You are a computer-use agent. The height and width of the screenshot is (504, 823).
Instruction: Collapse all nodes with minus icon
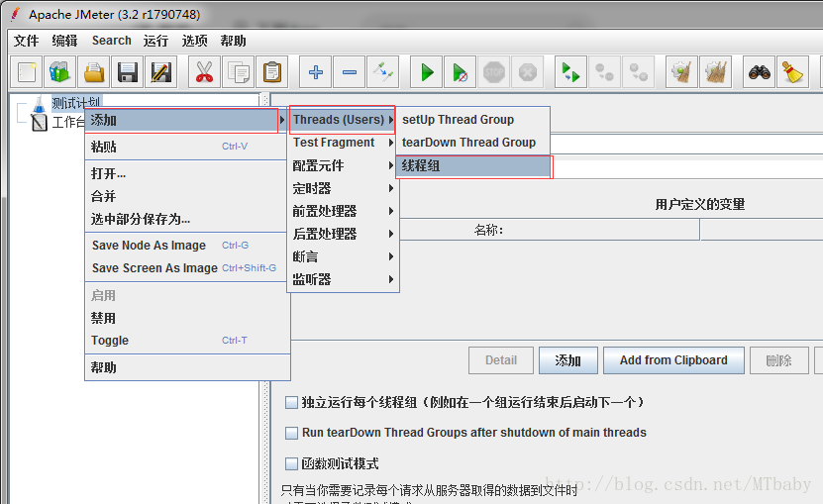(x=349, y=72)
